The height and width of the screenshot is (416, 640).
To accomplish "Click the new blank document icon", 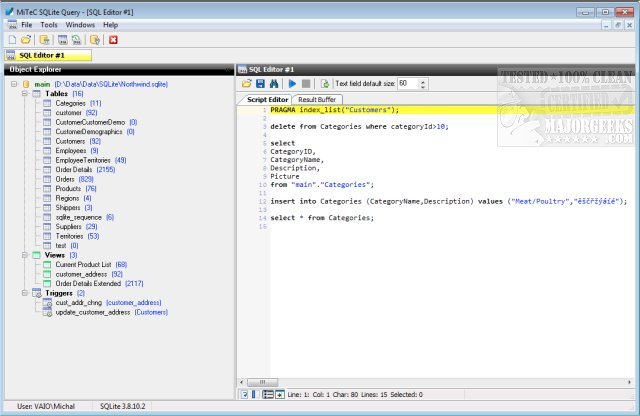I will [x=11, y=40].
